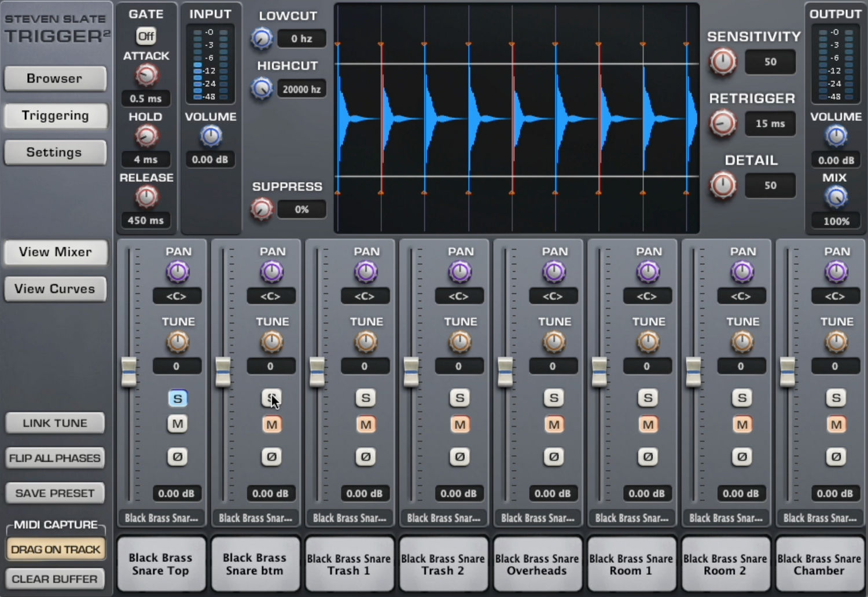Click the Output Mix knob
The image size is (868, 597).
tap(836, 197)
